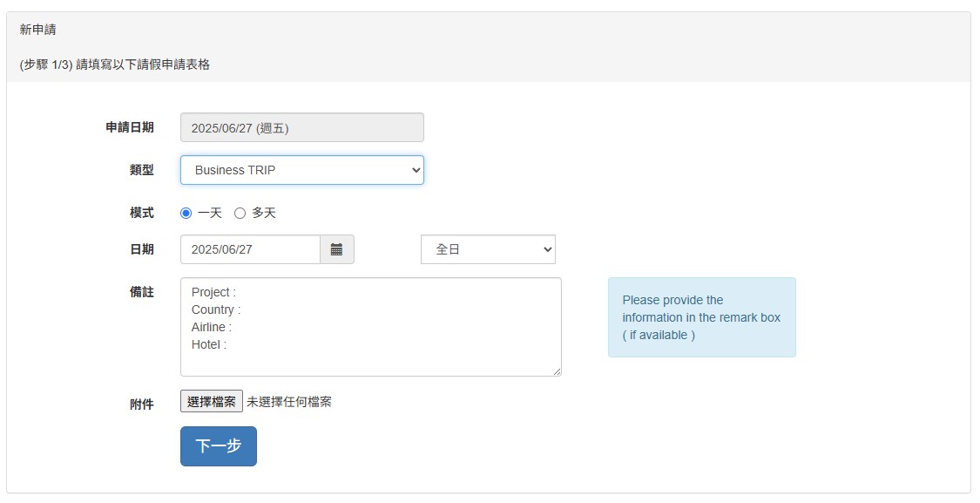Click the 步驟 1/3 instruction text
980x503 pixels.
tap(114, 65)
